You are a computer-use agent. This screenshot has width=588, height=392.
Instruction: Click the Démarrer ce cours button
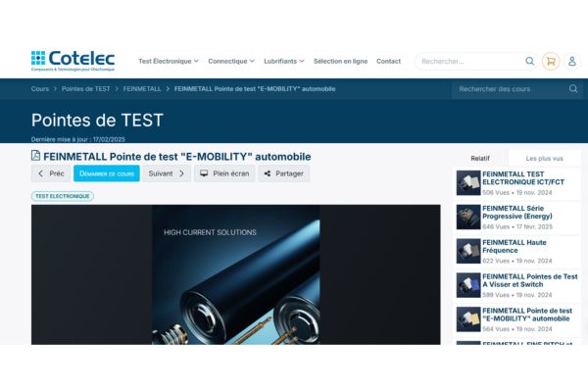(107, 173)
